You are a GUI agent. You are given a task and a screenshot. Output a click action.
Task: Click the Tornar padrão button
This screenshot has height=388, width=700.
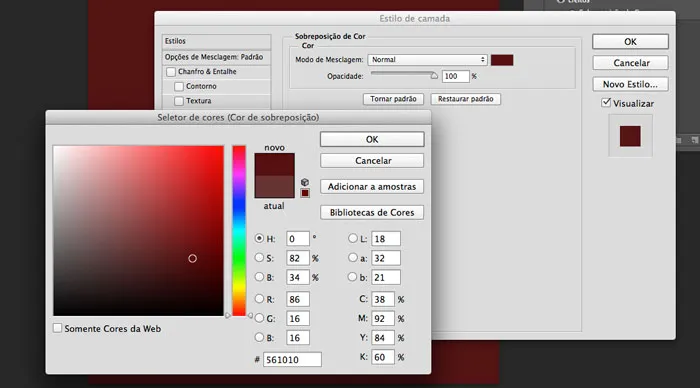tap(393, 99)
